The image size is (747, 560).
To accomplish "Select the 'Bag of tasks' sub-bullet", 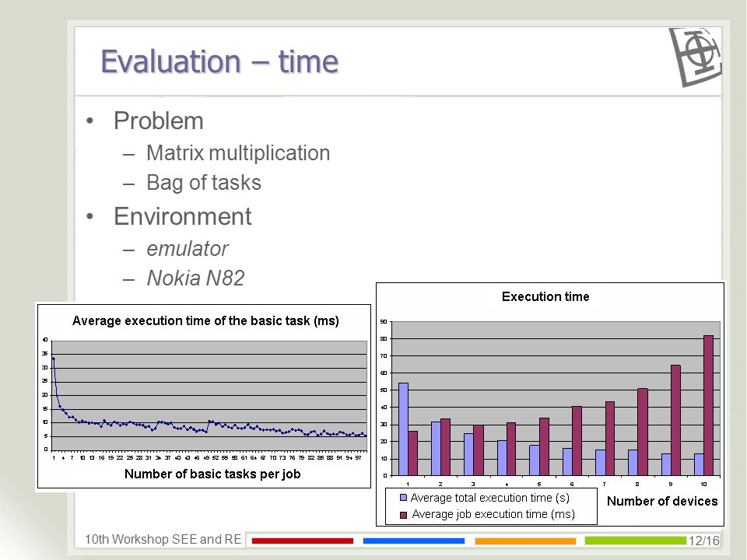I will coord(204,183).
